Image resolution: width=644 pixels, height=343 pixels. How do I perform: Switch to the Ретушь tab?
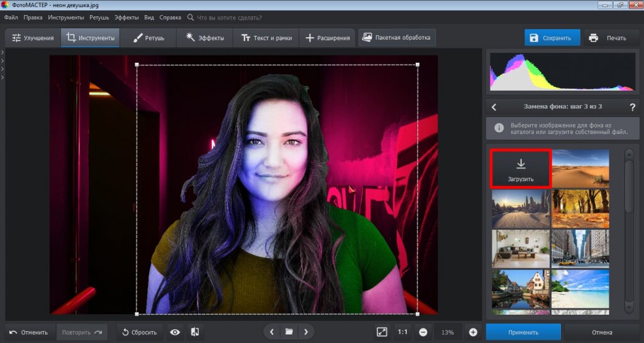click(x=149, y=38)
